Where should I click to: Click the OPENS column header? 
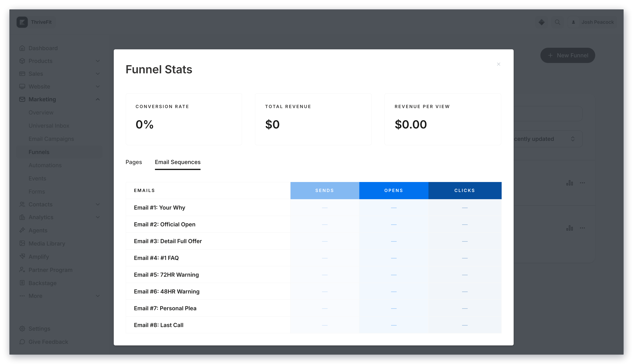pyautogui.click(x=393, y=191)
